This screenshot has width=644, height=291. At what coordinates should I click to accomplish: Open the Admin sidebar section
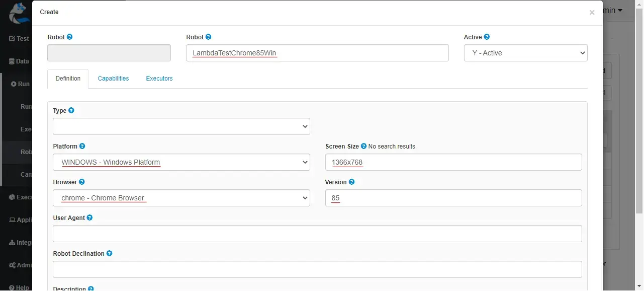[x=21, y=265]
